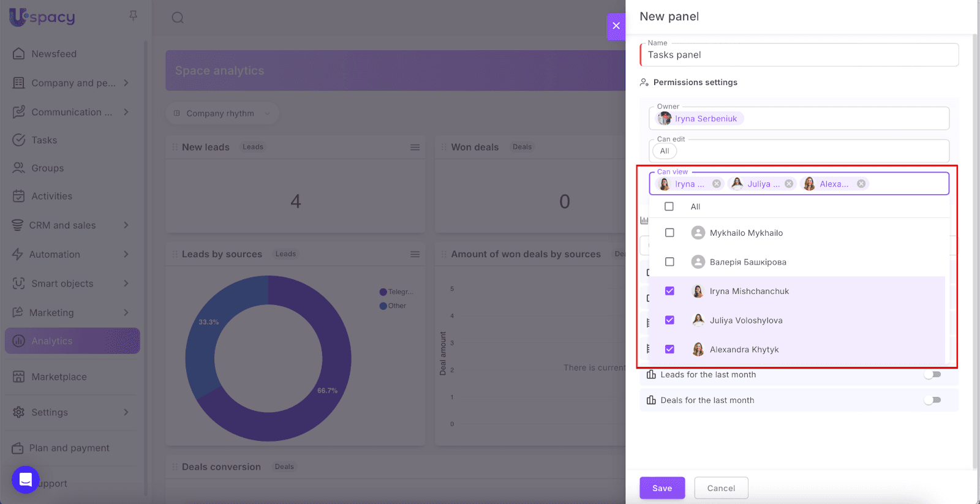Open Marketplace from sidebar

(59, 377)
